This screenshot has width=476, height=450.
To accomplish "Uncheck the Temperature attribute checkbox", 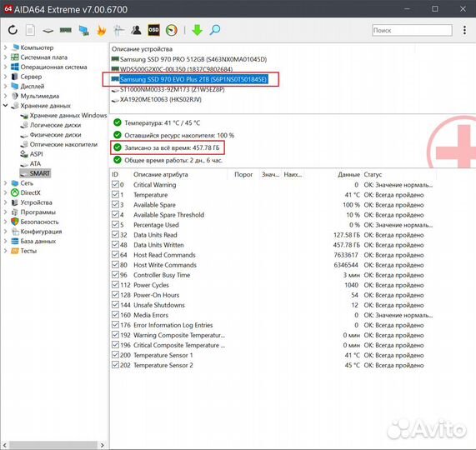I will [x=115, y=194].
